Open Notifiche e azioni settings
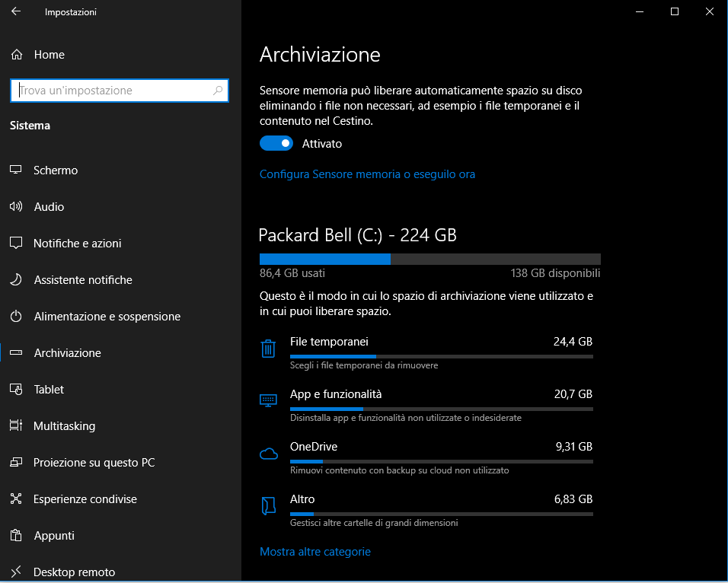Screen dimensions: 728x583 [77, 244]
